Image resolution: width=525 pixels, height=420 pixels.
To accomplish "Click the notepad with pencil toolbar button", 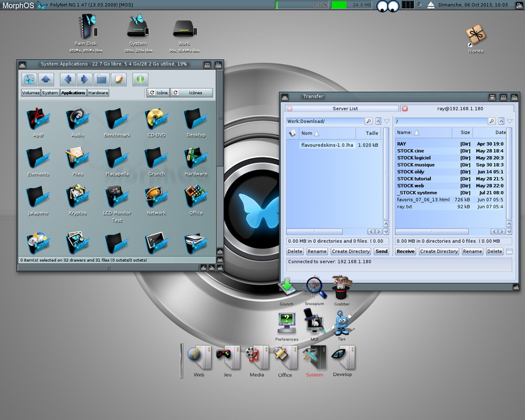I will coord(119,79).
